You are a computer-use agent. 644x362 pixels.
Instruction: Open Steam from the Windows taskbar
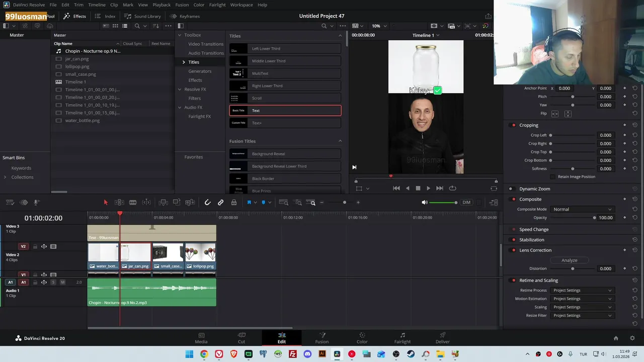coord(411,354)
